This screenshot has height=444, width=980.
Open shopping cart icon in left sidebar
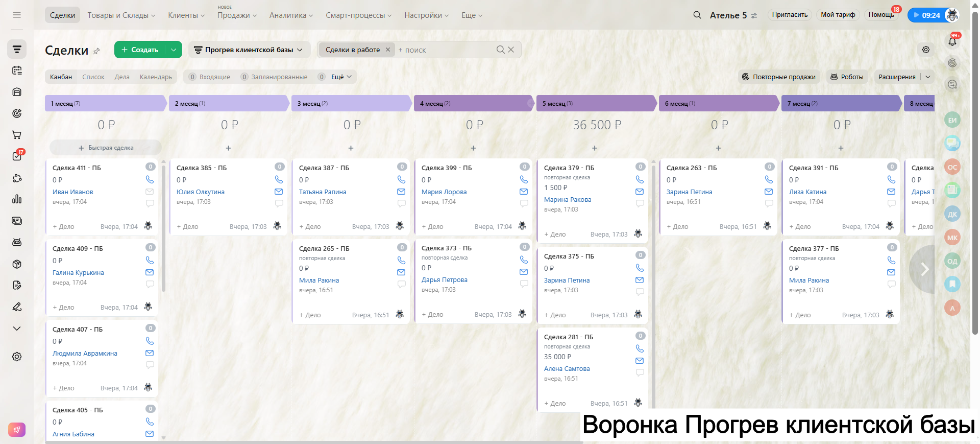[17, 135]
